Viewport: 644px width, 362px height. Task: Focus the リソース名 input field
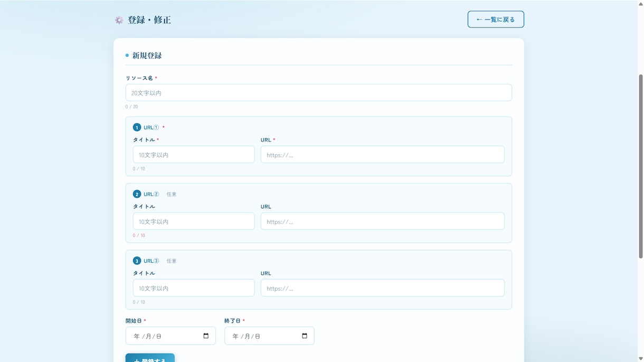(x=319, y=93)
